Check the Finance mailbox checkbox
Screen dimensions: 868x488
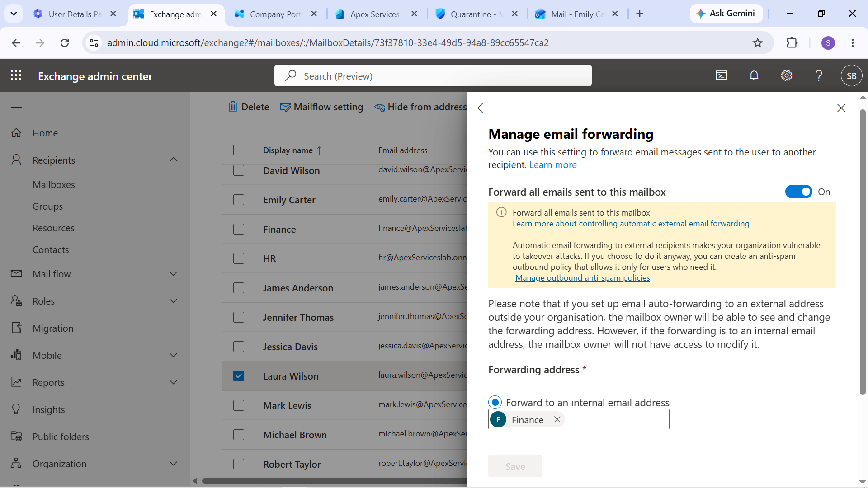point(239,229)
